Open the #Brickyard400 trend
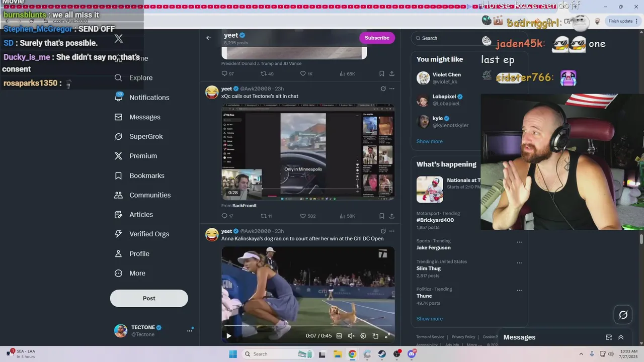The height and width of the screenshot is (362, 644). (435, 220)
